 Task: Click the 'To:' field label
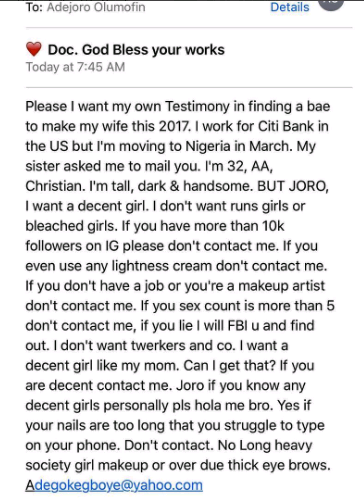coord(34,7)
